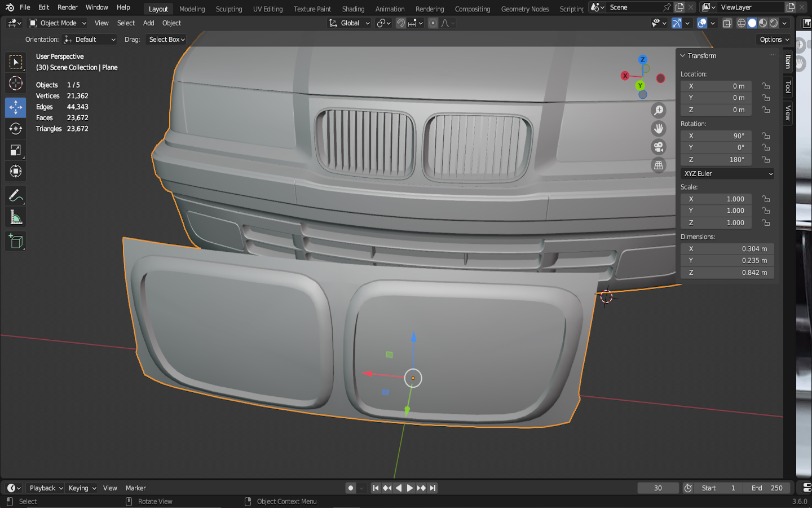The height and width of the screenshot is (508, 812).
Task: Activate the Scale tool in toolbar
Action: click(x=16, y=150)
